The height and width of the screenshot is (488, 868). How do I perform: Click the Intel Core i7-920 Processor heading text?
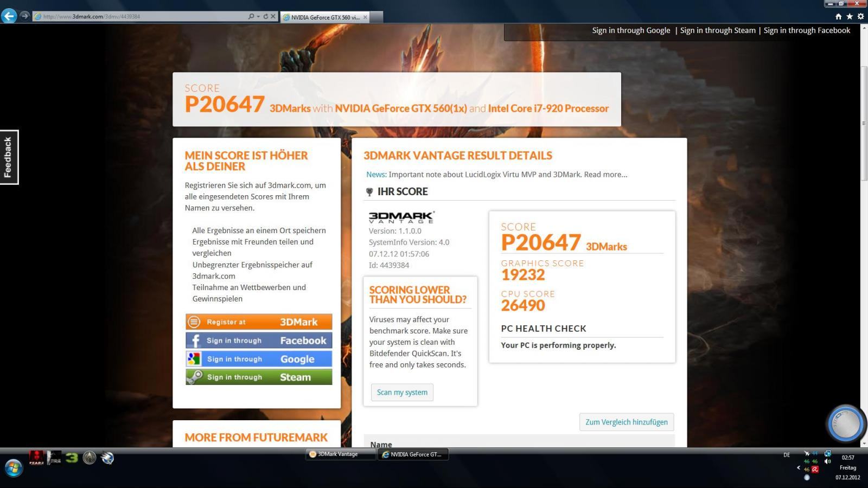click(x=548, y=108)
